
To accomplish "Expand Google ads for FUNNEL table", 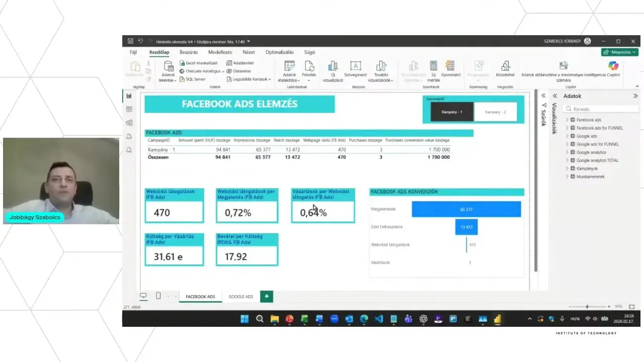I will 567,144.
